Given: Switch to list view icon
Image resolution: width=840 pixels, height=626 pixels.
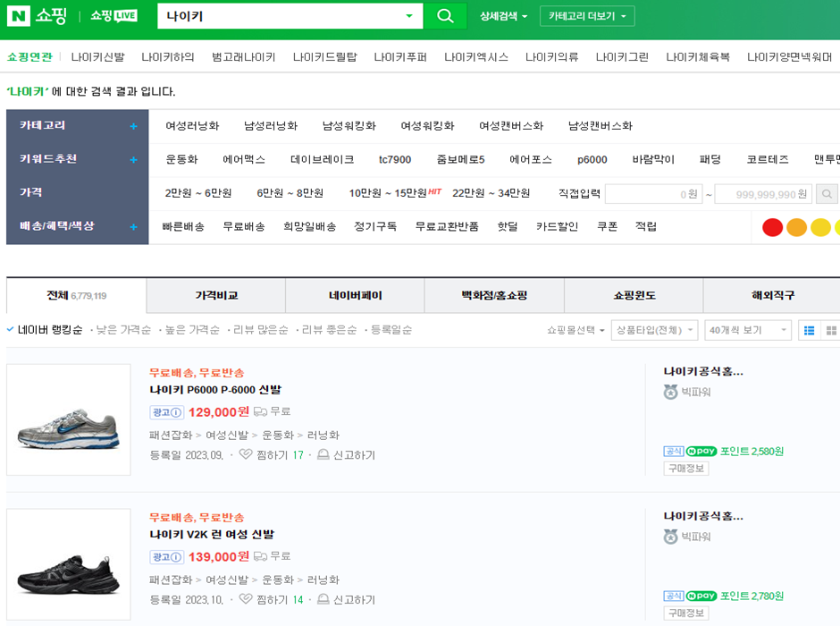Looking at the screenshot, I should [810, 330].
